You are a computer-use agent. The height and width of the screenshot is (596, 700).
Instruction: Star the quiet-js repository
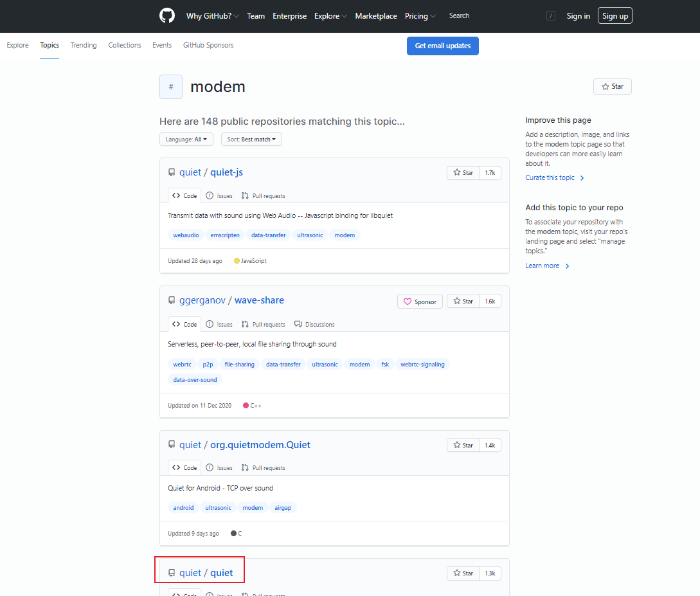(x=463, y=173)
